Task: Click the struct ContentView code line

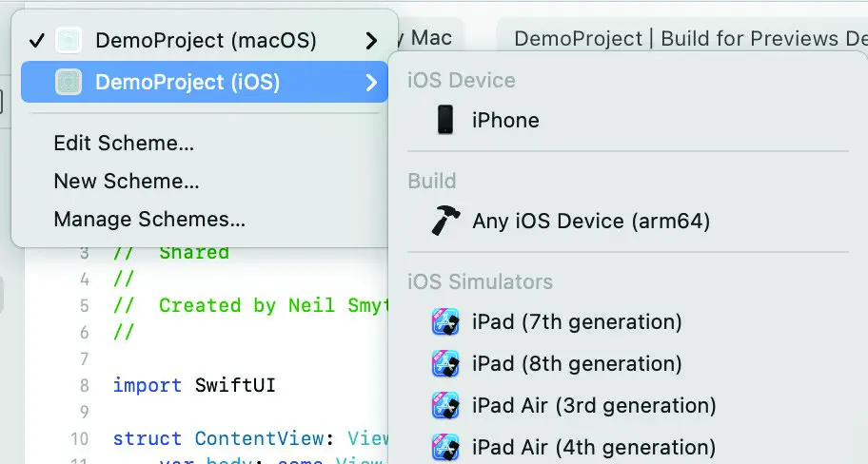Action: (250, 438)
